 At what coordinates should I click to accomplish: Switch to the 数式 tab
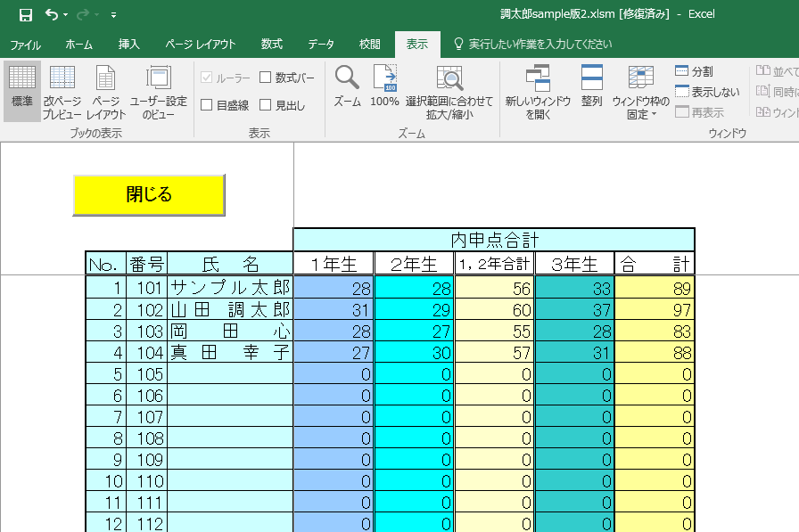pyautogui.click(x=272, y=45)
